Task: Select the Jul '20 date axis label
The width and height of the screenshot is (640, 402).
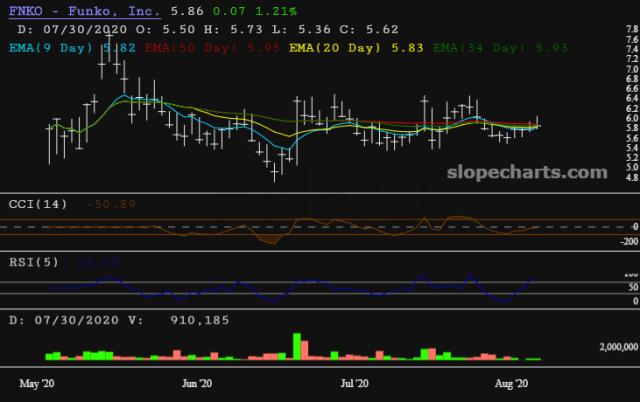Action: (354, 384)
